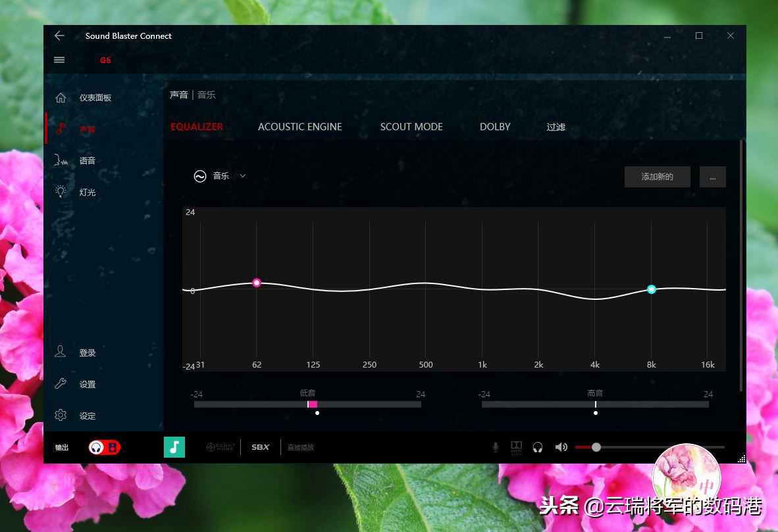The width and height of the screenshot is (778, 532).
Task: Click the lighting bulb icon
Action: click(x=61, y=191)
